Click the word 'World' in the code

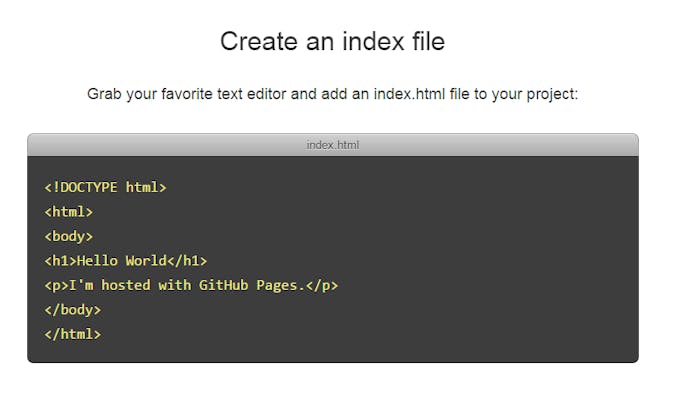(146, 261)
